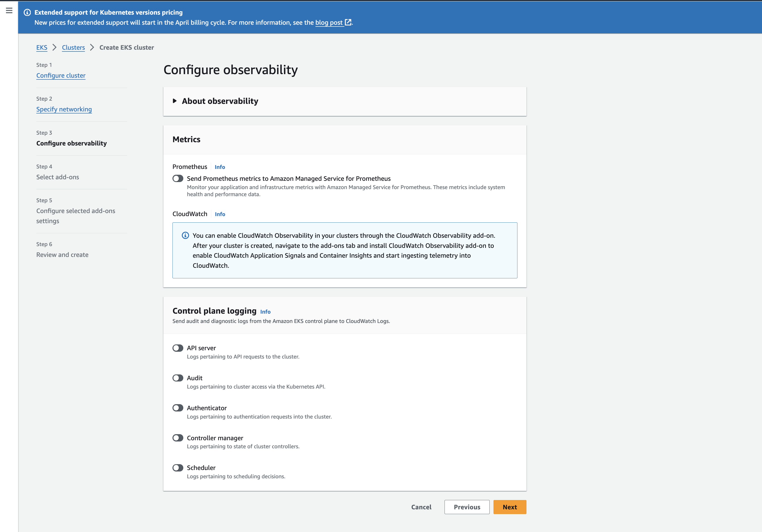The height and width of the screenshot is (532, 762).
Task: Click the Next button
Action: point(509,507)
